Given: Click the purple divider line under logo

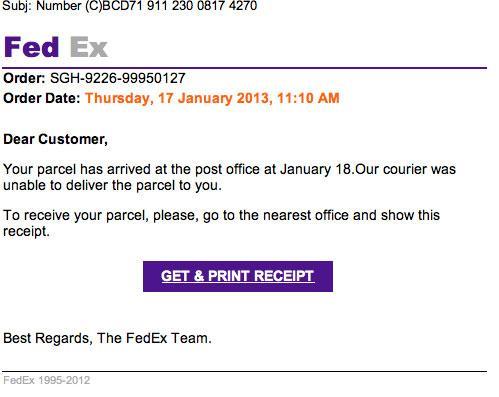Looking at the screenshot, I should click(244, 68).
